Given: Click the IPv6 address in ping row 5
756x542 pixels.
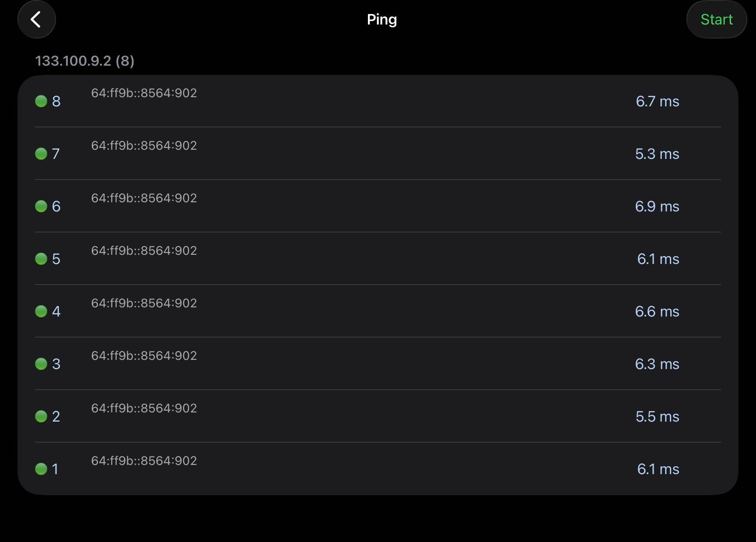Looking at the screenshot, I should tap(144, 251).
